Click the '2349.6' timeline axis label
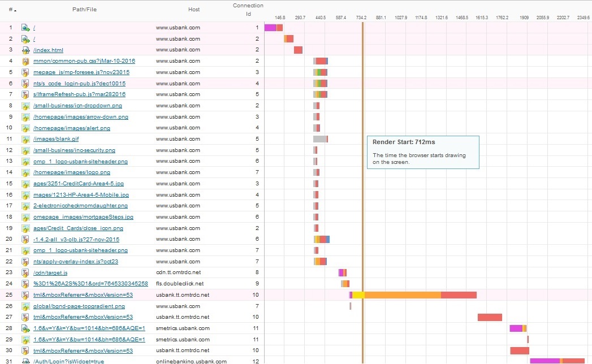 584,18
